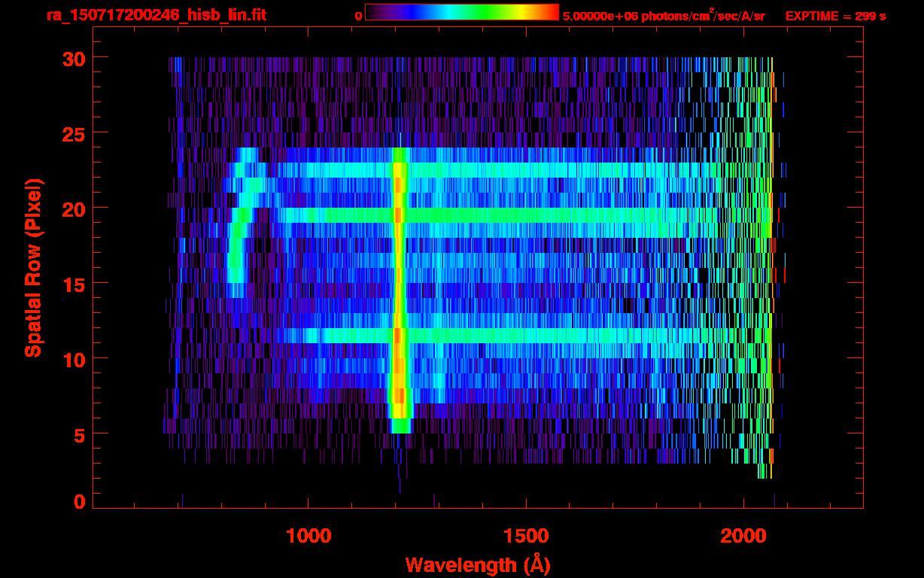Click the rainbow color scale bar

(462, 12)
